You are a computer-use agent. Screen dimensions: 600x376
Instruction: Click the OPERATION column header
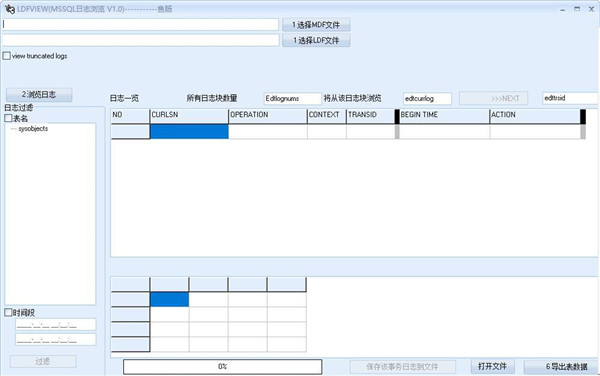(x=268, y=116)
